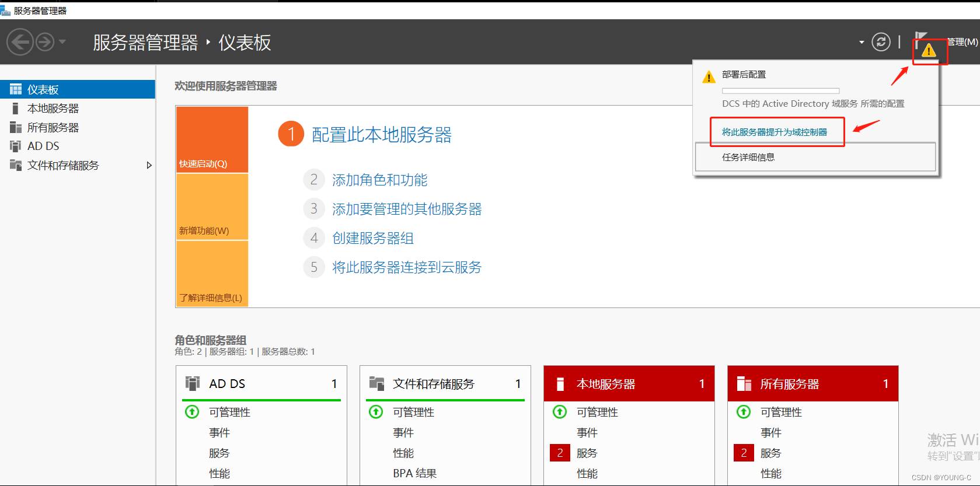Click the 部署后配置 progress bar

780,91
